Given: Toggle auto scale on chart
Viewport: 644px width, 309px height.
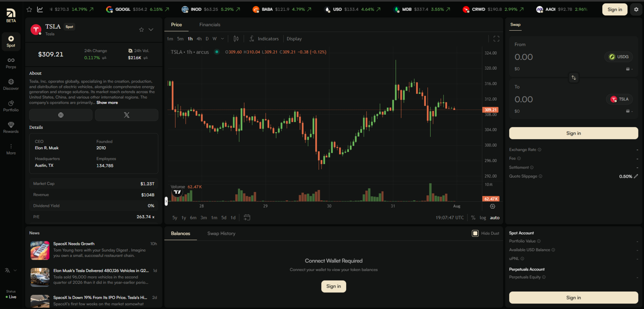Looking at the screenshot, I should point(495,218).
